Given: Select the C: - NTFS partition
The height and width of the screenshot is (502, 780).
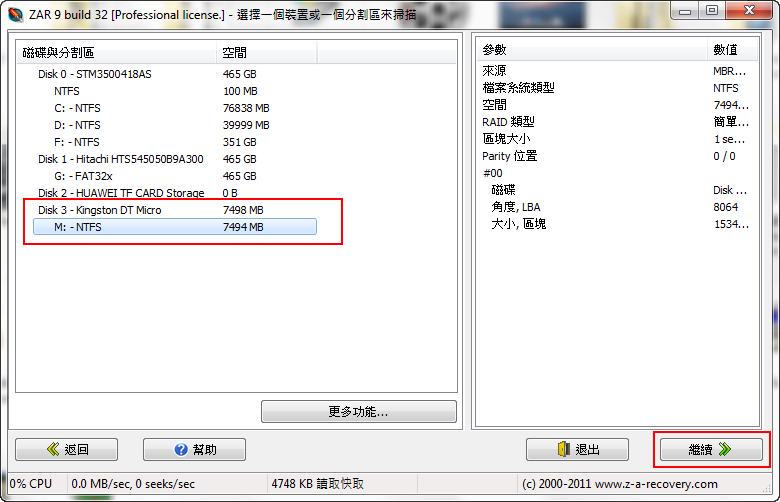Looking at the screenshot, I should pos(77,108).
